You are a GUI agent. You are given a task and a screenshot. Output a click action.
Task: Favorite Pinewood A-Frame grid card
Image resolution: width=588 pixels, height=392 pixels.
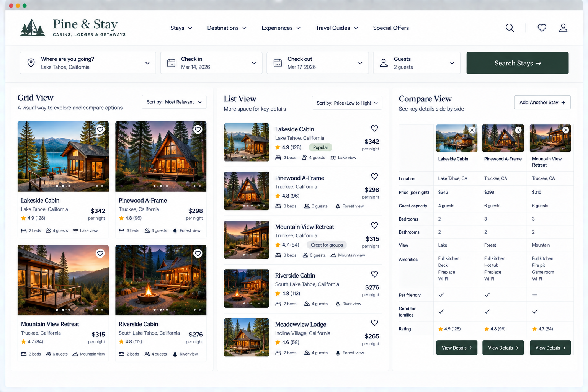[198, 130]
